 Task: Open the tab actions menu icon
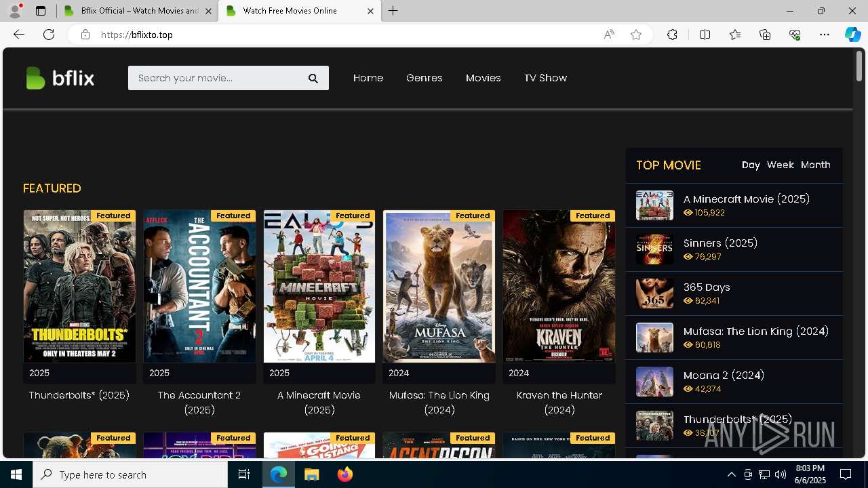pyautogui.click(x=41, y=11)
